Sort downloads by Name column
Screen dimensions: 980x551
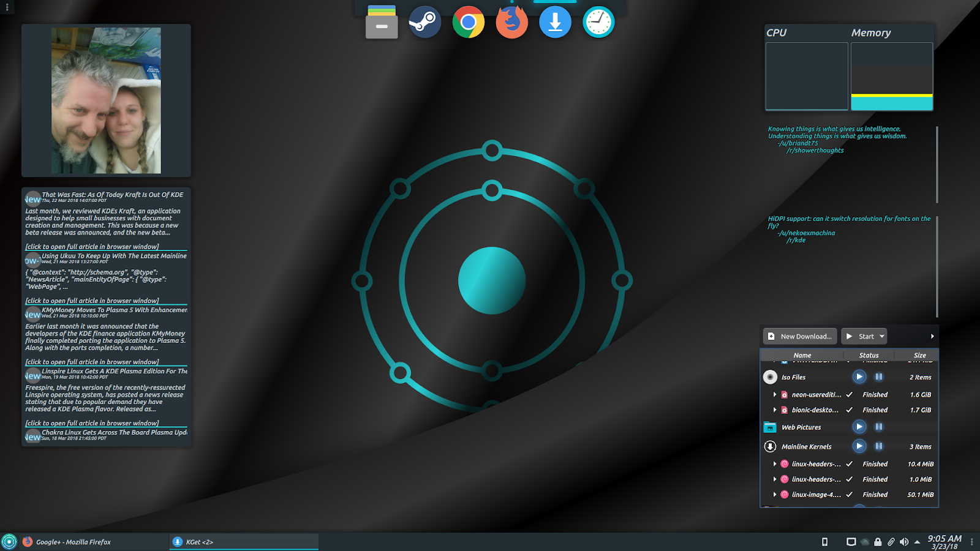[802, 355]
